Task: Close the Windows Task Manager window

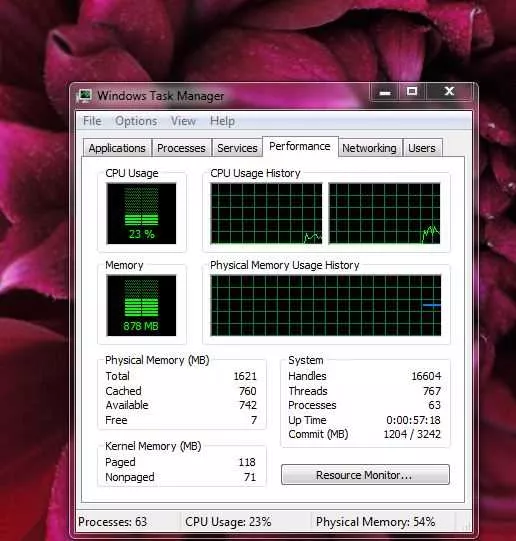Action: [449, 92]
